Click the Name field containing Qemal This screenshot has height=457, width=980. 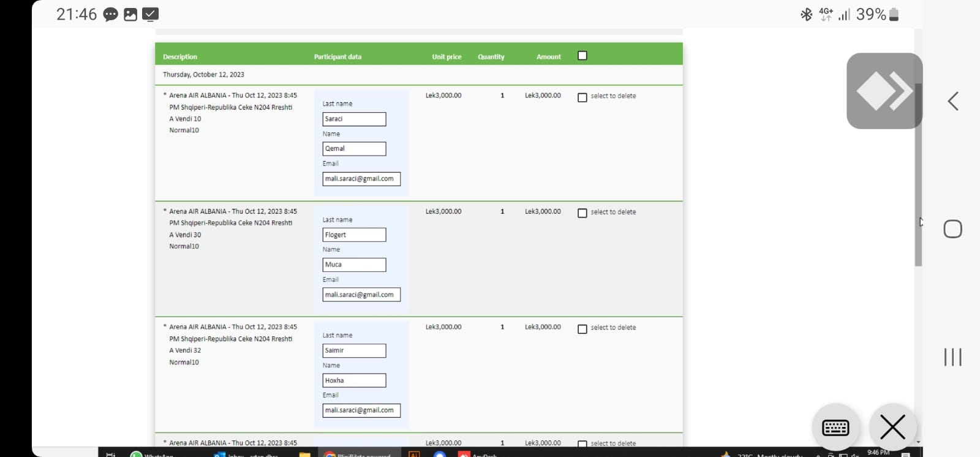coord(354,149)
